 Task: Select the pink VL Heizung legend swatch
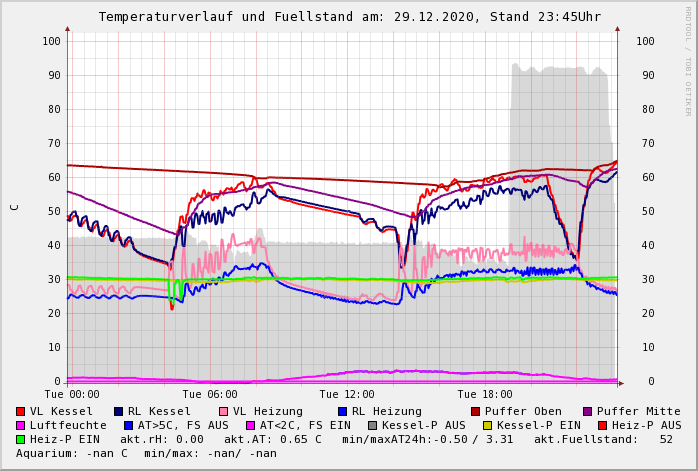point(223,411)
